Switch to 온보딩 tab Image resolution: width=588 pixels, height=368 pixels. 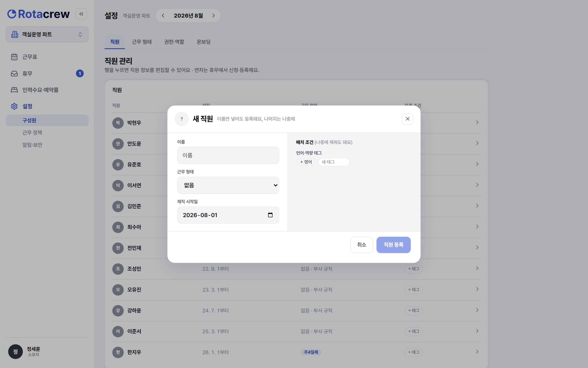coord(204,42)
